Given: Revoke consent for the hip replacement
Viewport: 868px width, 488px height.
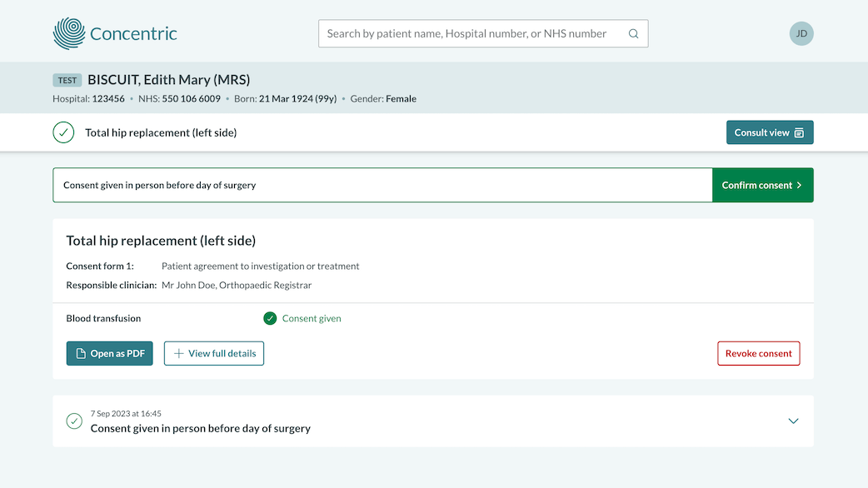Looking at the screenshot, I should click(758, 353).
